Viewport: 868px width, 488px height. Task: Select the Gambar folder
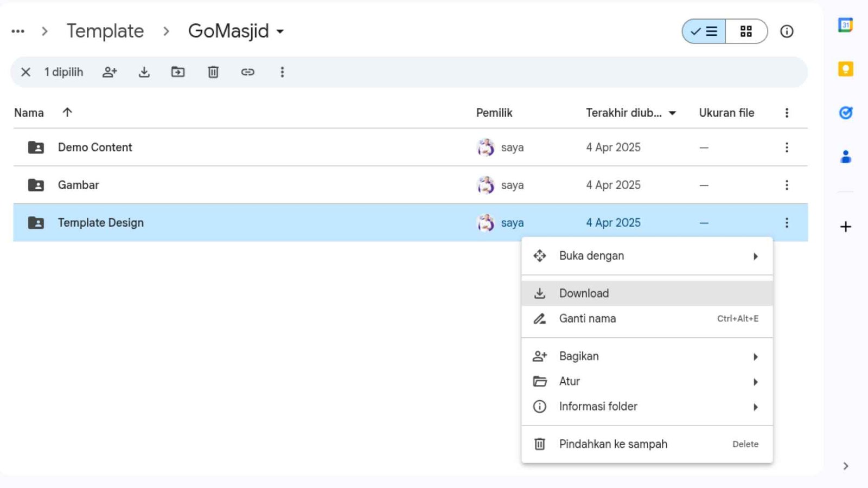click(x=410, y=185)
